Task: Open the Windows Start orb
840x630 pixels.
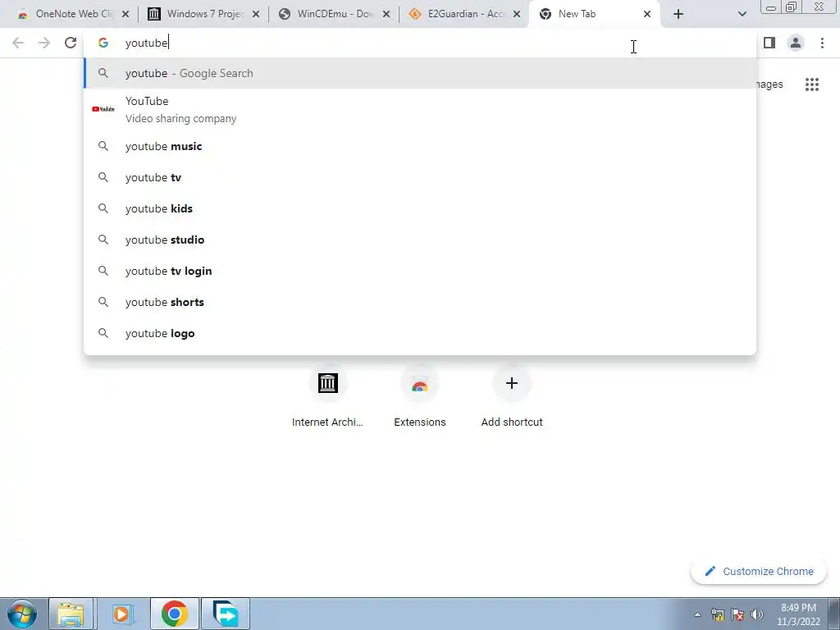Action: [22, 614]
